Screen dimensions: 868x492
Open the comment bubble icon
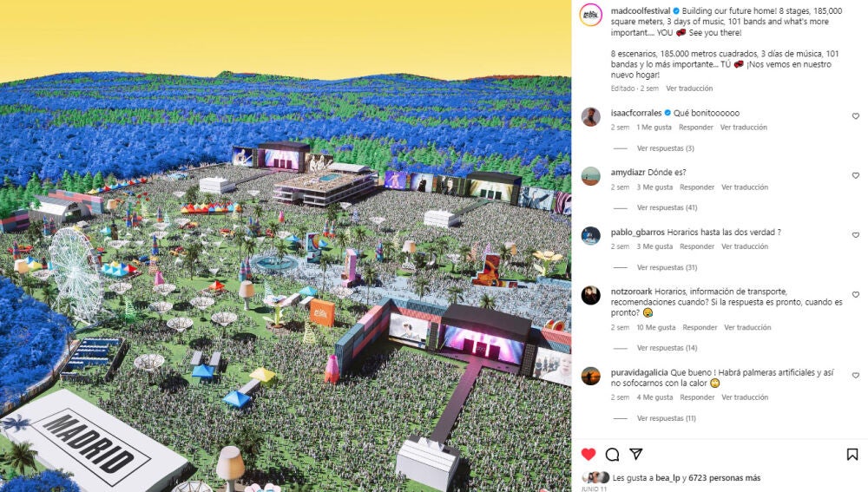(612, 455)
